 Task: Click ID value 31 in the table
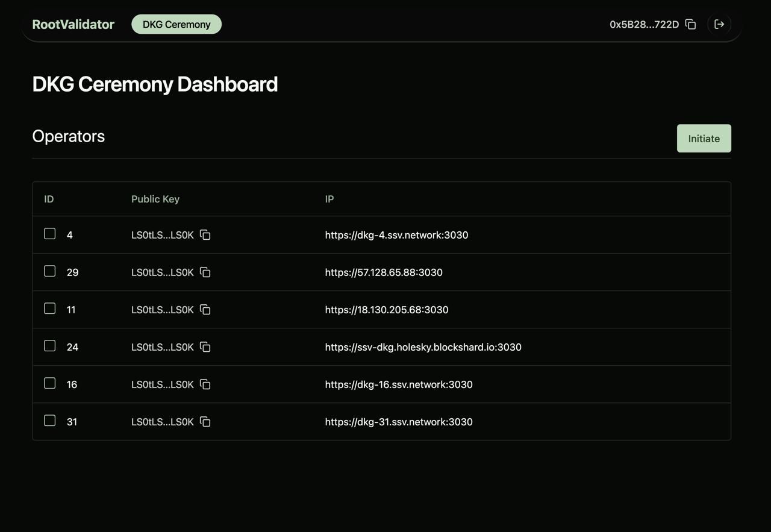72,422
